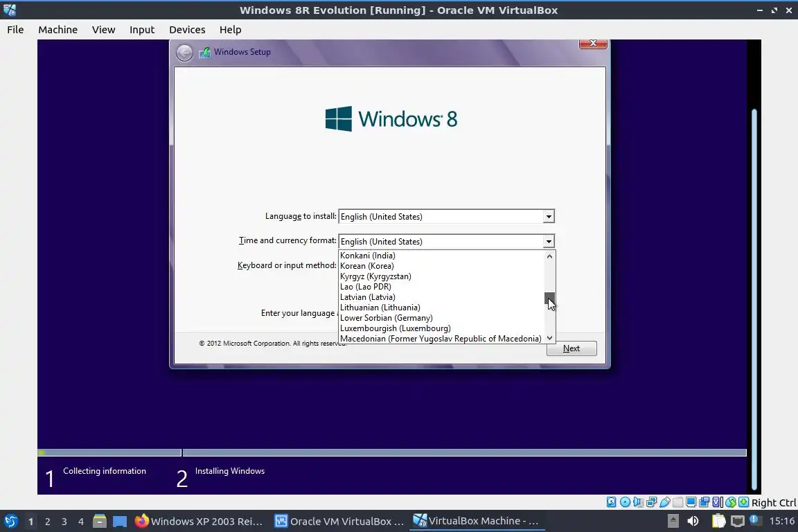Open the Machine menu
798x532 pixels.
point(58,30)
